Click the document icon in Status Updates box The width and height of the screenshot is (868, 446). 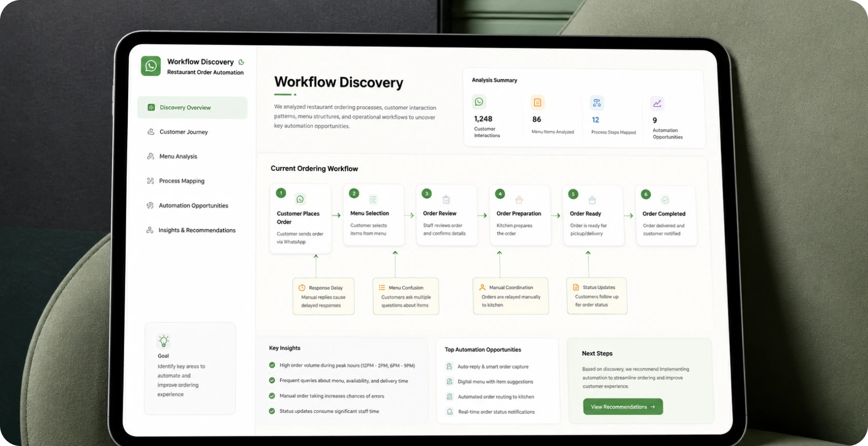(x=576, y=288)
